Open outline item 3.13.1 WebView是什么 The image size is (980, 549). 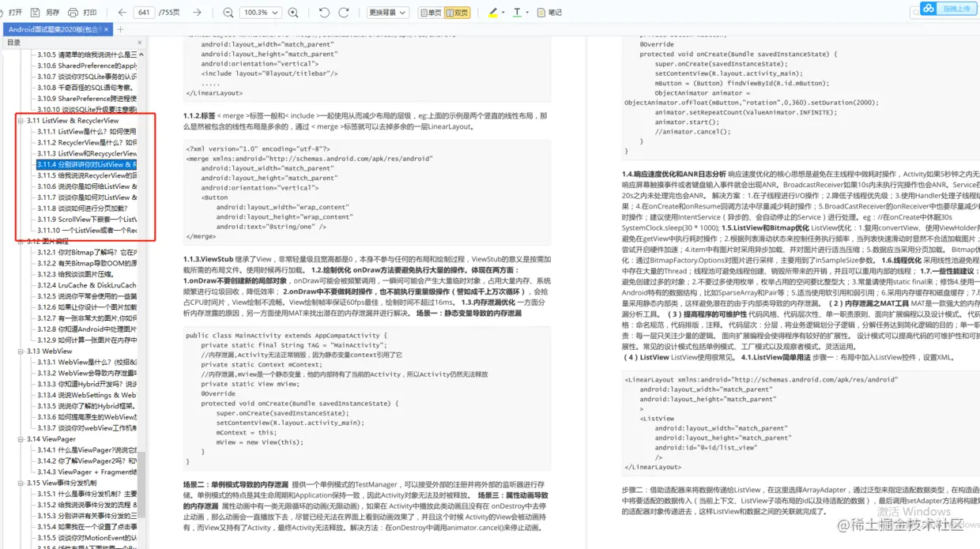[87, 362]
